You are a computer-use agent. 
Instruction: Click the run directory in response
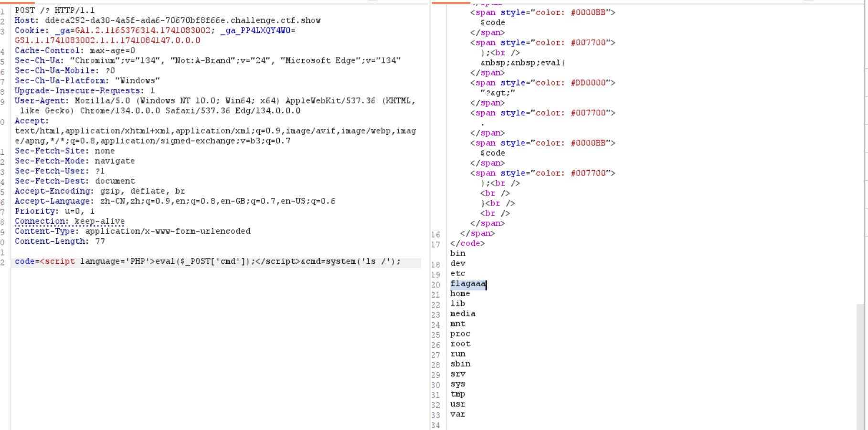[457, 354]
